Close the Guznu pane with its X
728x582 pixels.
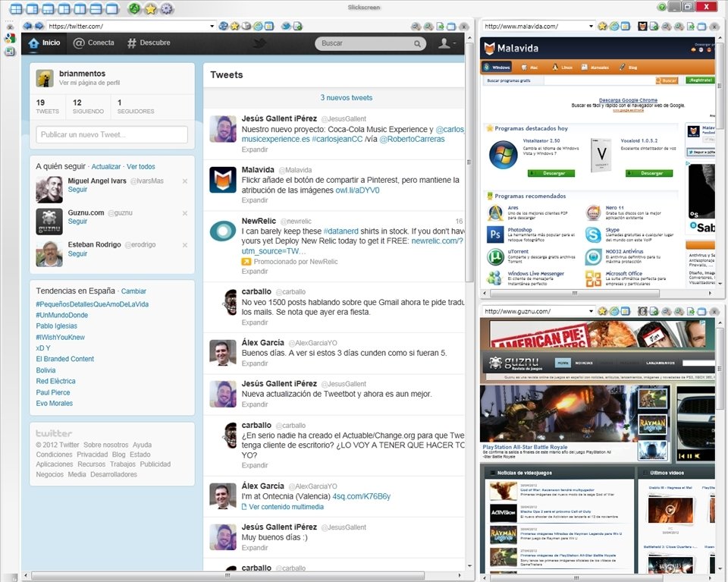[715, 312]
